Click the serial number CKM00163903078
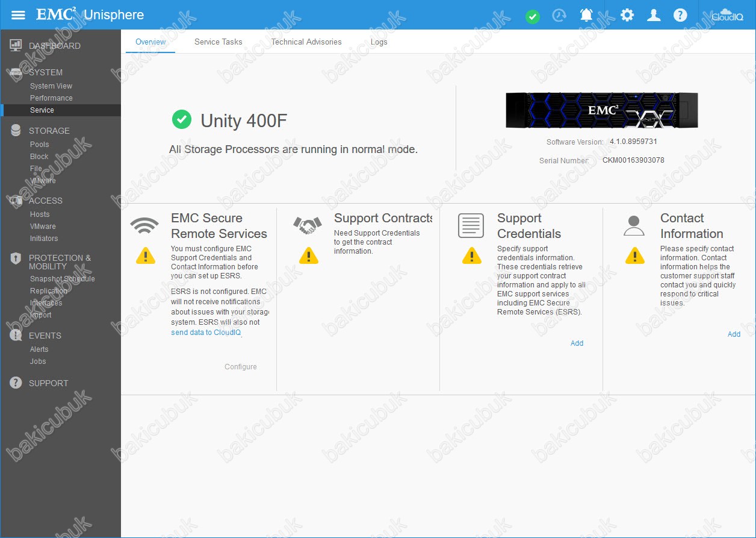The width and height of the screenshot is (756, 538). tap(633, 160)
